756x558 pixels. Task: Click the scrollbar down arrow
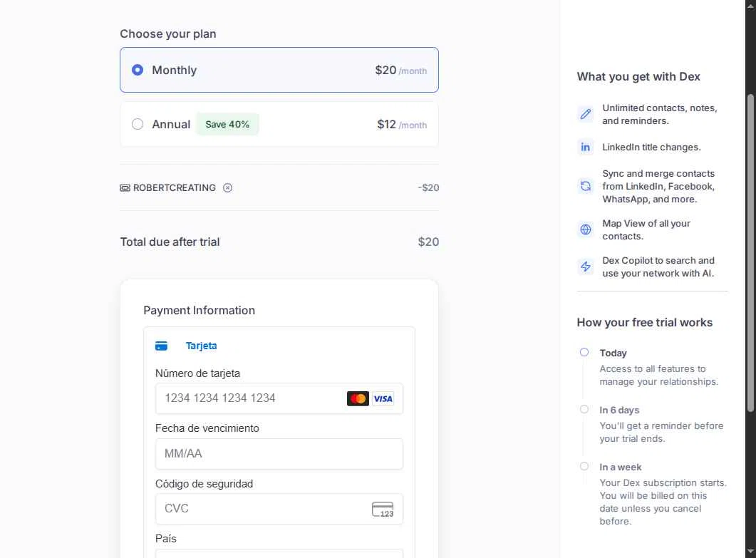750,551
